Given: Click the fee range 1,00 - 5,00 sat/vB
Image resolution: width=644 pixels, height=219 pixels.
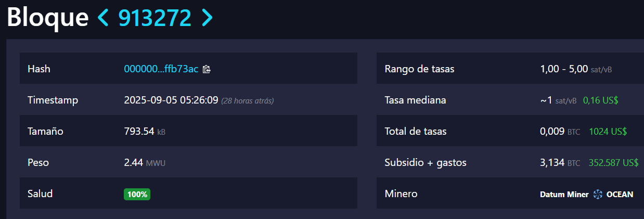Looking at the screenshot, I should click(572, 69).
